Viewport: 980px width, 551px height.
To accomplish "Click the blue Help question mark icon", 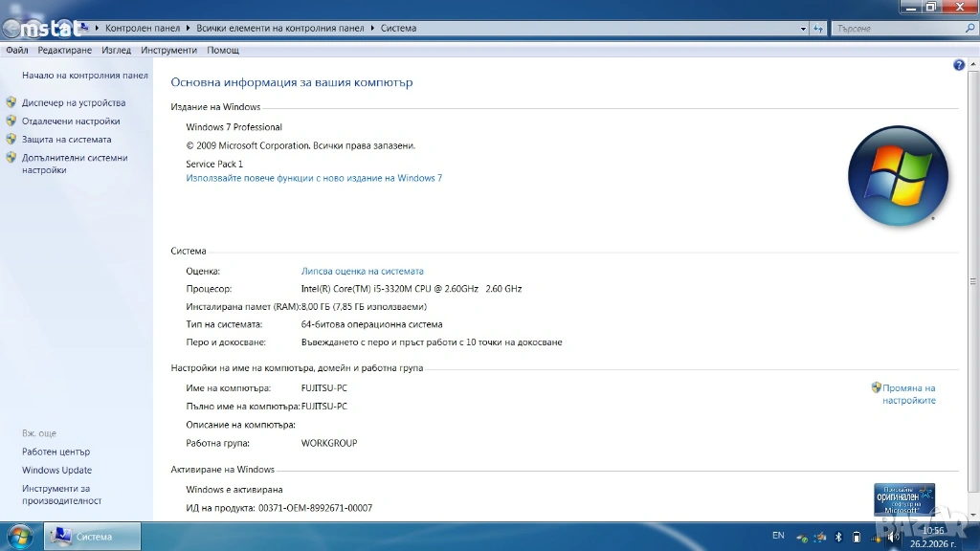I will (959, 65).
